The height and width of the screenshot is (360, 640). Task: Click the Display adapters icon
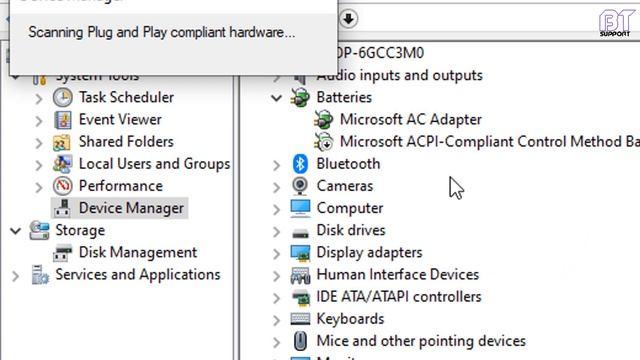300,253
